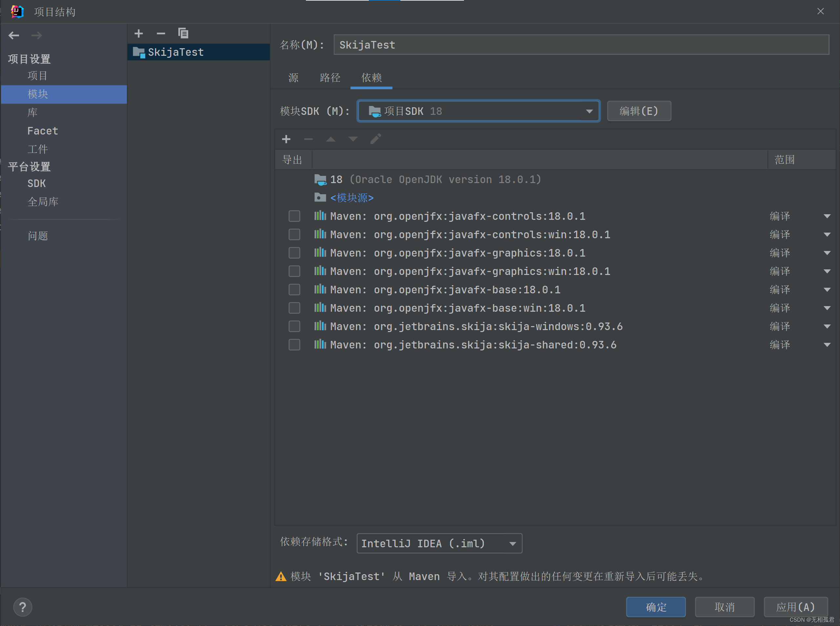The height and width of the screenshot is (626, 840).
Task: Open scope dropdown for javafx-graphics:win:18.0.1
Action: tap(827, 272)
